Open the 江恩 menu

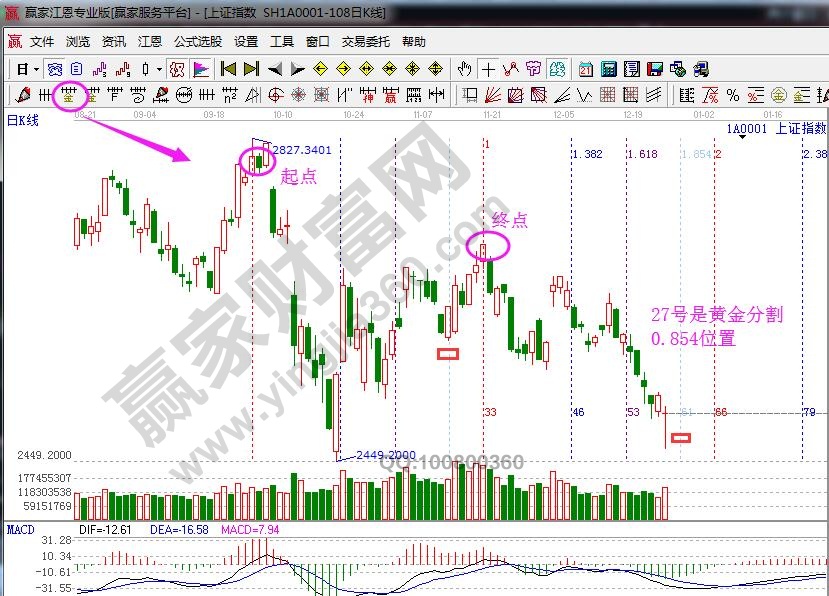[x=150, y=42]
